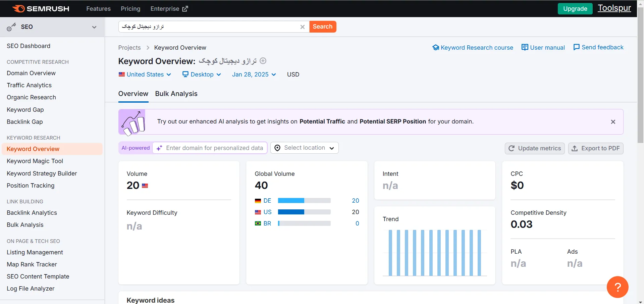This screenshot has height=304, width=644.
Task: Dismiss the AI analysis banner
Action: pos(613,122)
